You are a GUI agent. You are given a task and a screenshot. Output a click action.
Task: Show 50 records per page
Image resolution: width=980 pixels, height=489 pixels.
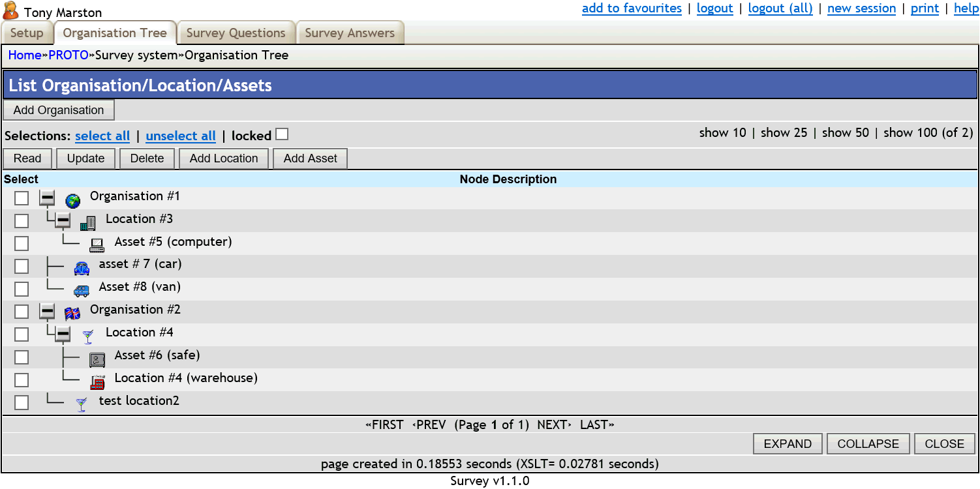coord(845,132)
